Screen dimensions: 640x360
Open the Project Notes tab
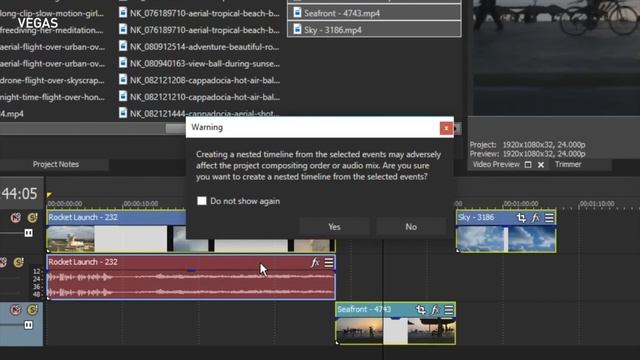click(56, 164)
